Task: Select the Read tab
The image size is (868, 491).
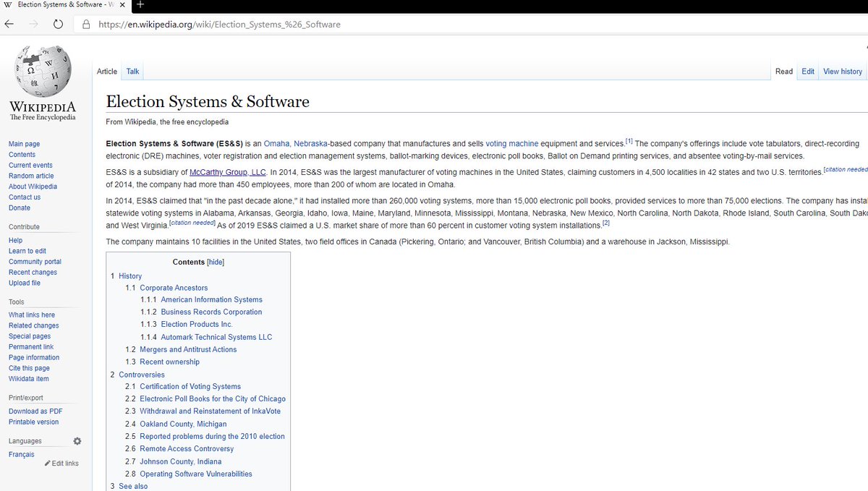Action: (x=784, y=71)
